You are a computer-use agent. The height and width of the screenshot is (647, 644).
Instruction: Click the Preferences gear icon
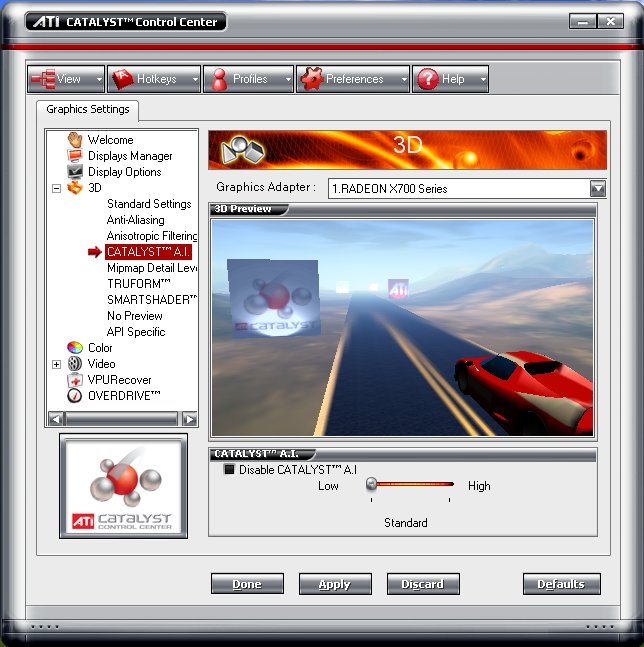[x=311, y=79]
